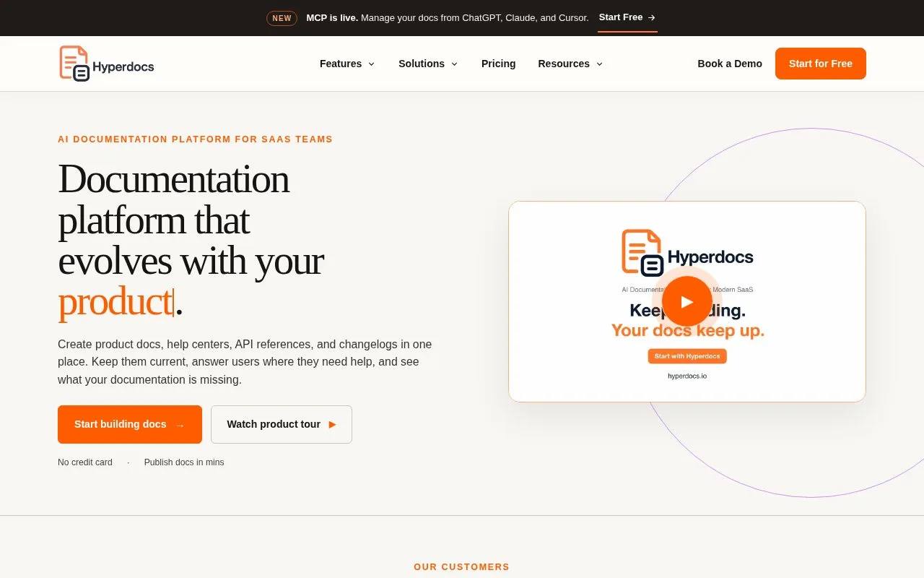
Task: Click the Hyperdocs logo inside the video card
Action: (x=687, y=253)
